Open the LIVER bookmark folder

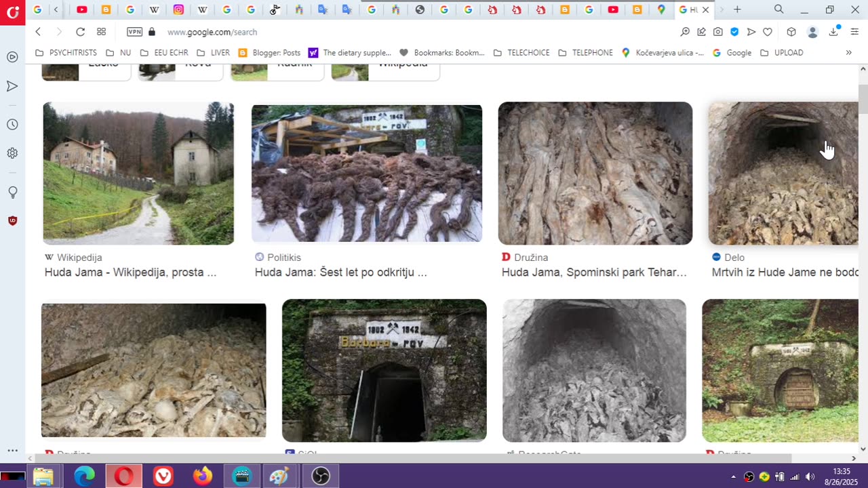click(213, 52)
